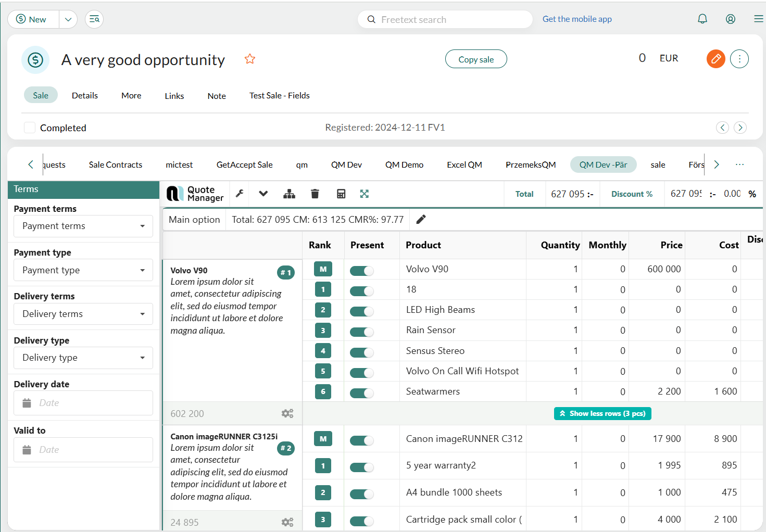Open the Delivery terms dropdown
This screenshot has height=532, width=766.
83,314
